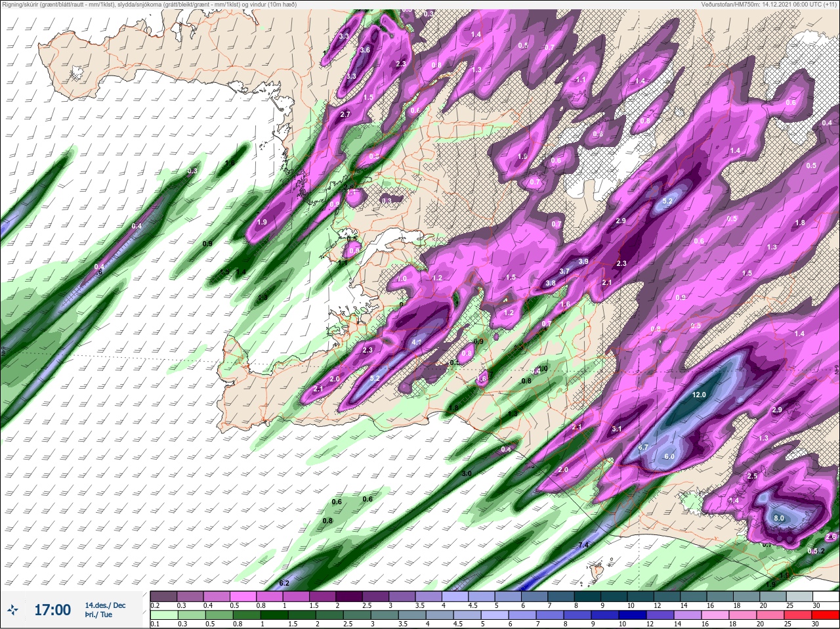
Task: Click the 12.0 precipitation value on map
Action: 699,395
